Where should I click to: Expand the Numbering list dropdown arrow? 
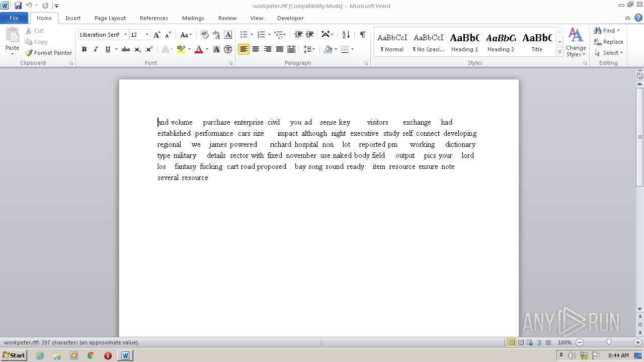[269, 35]
